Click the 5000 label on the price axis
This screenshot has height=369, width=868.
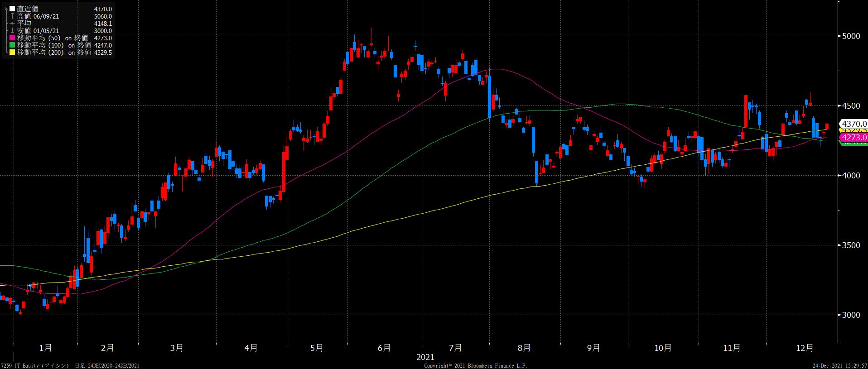(x=851, y=36)
